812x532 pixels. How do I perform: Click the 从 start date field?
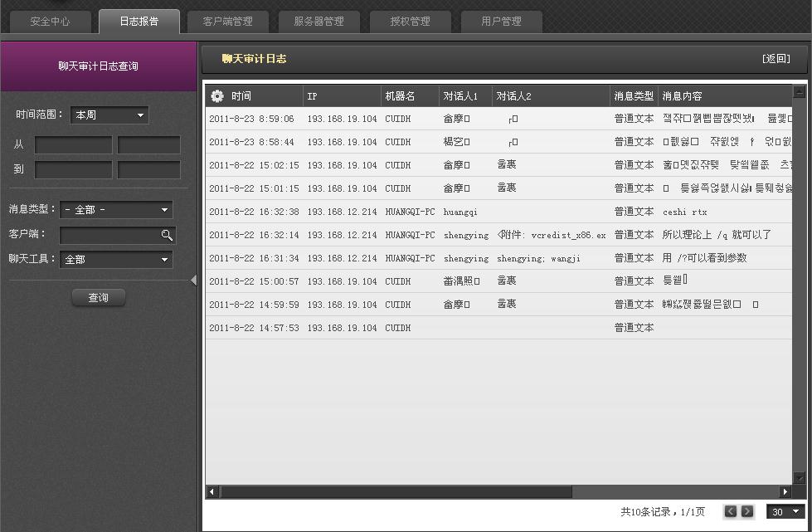pos(74,145)
